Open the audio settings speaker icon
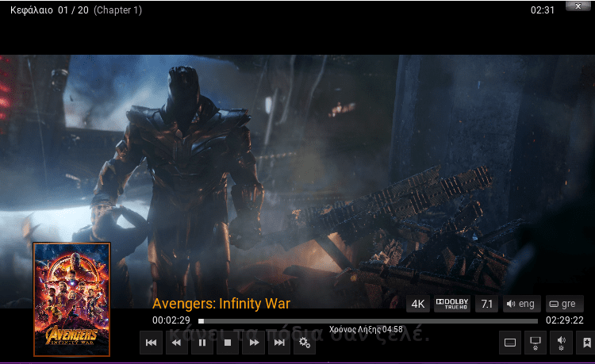 pyautogui.click(x=561, y=343)
